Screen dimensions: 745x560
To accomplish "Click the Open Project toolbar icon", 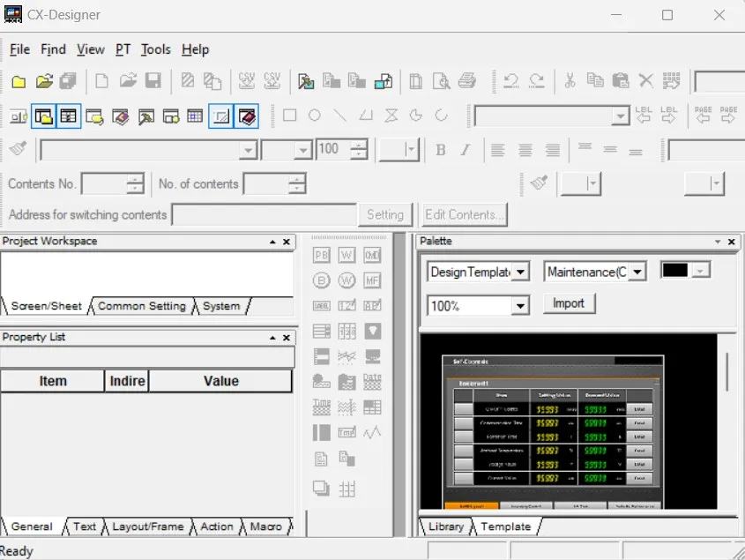I will pyautogui.click(x=42, y=81).
